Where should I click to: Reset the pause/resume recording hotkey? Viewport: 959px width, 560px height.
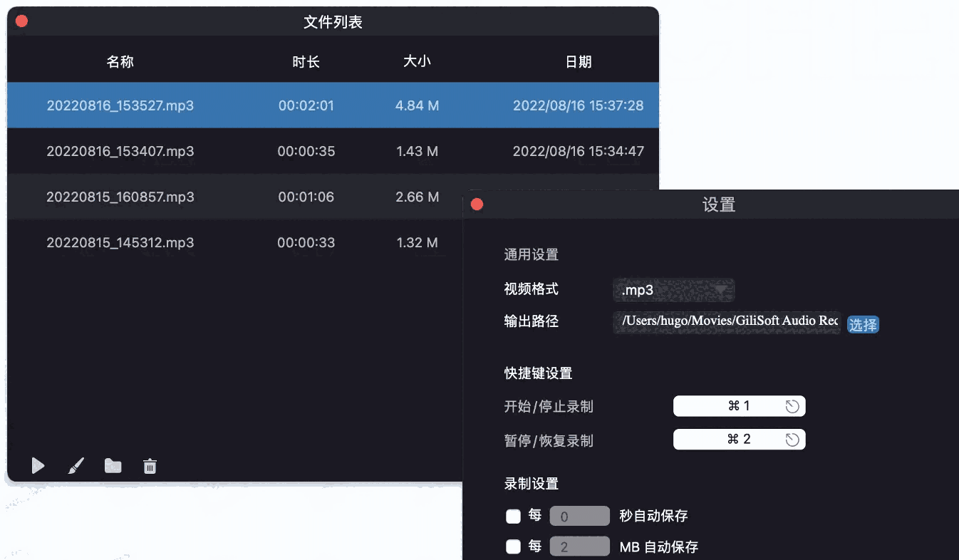793,439
